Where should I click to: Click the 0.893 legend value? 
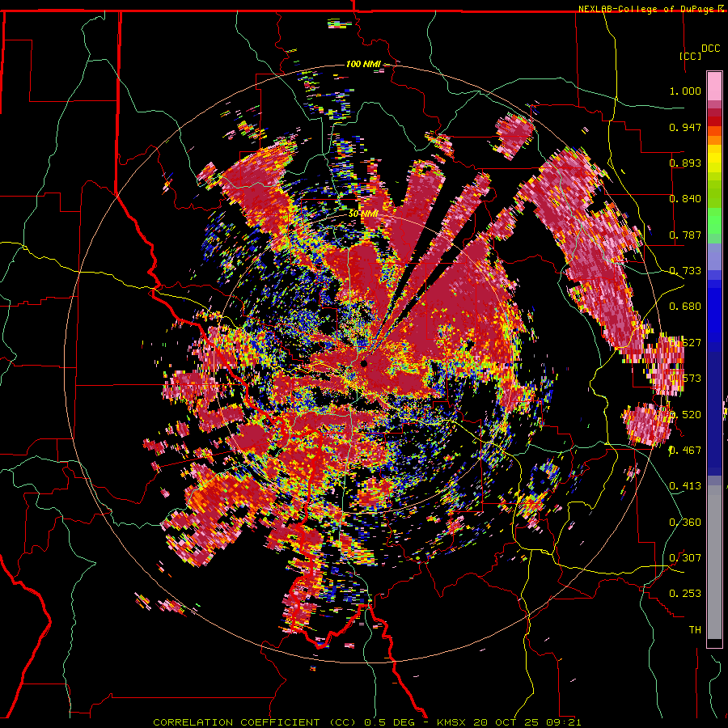tap(685, 163)
